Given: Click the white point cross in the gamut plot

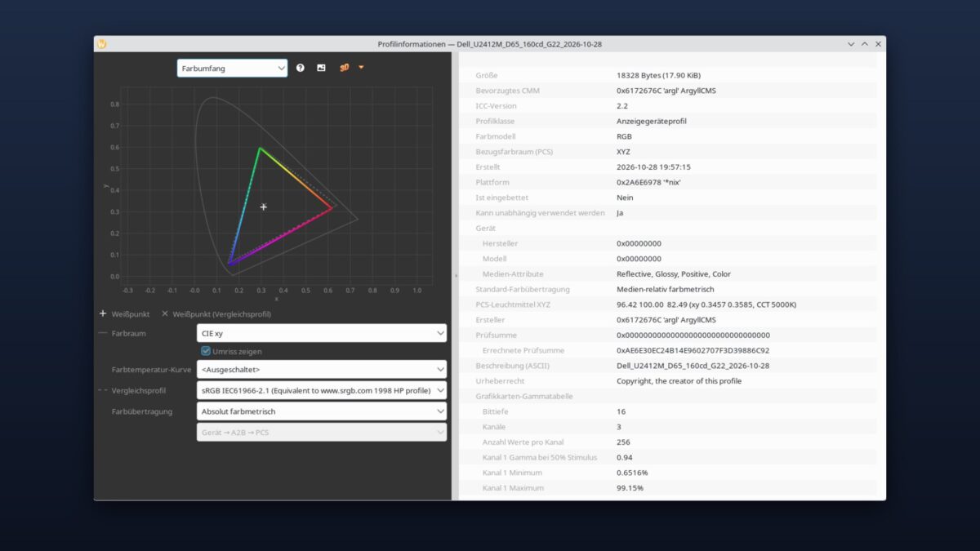Looking at the screenshot, I should tap(263, 207).
